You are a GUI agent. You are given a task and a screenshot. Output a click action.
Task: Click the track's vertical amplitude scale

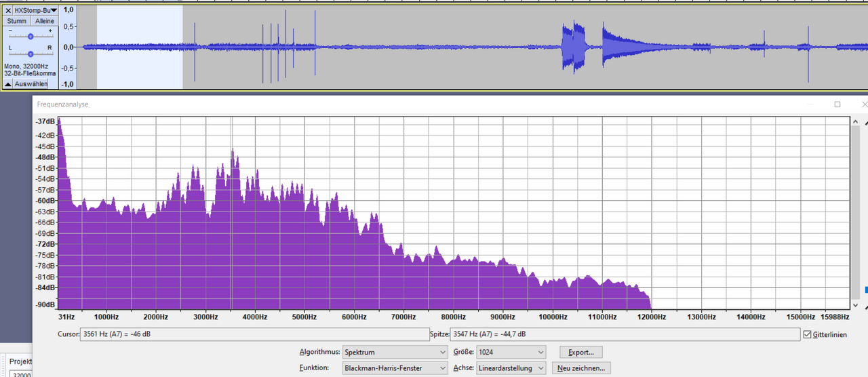[x=68, y=47]
